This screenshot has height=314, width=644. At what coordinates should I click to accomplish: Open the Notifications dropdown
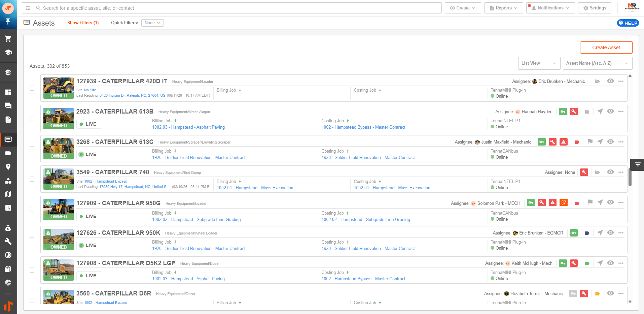pos(550,8)
